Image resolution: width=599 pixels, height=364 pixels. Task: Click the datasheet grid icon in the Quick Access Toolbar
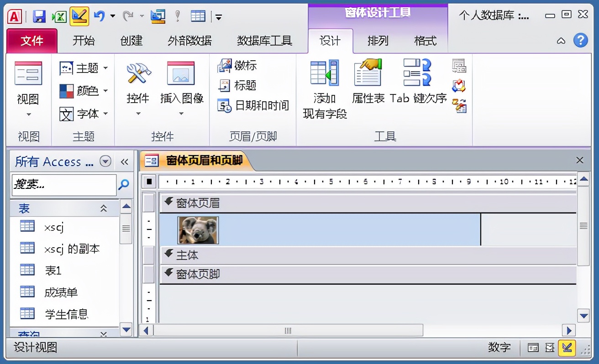click(x=198, y=16)
